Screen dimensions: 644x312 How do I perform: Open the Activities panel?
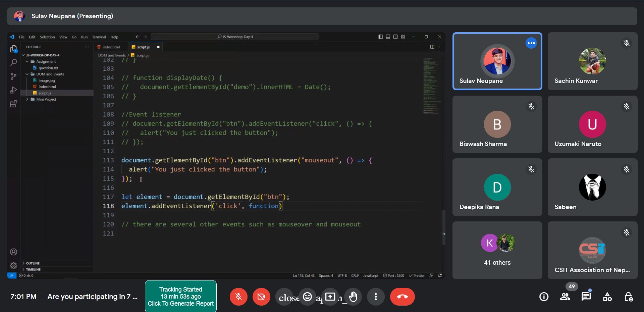pyautogui.click(x=607, y=297)
